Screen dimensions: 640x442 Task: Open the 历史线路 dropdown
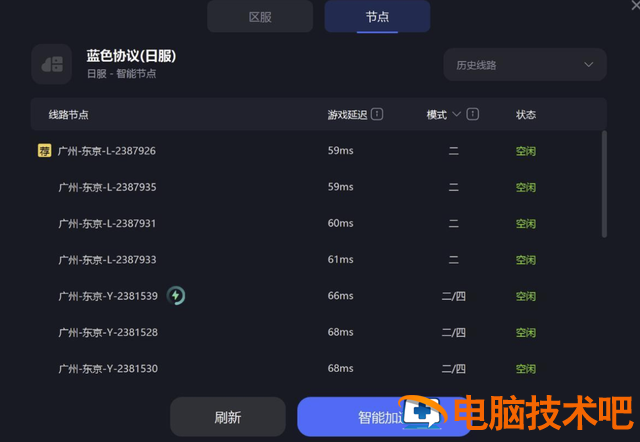click(525, 65)
